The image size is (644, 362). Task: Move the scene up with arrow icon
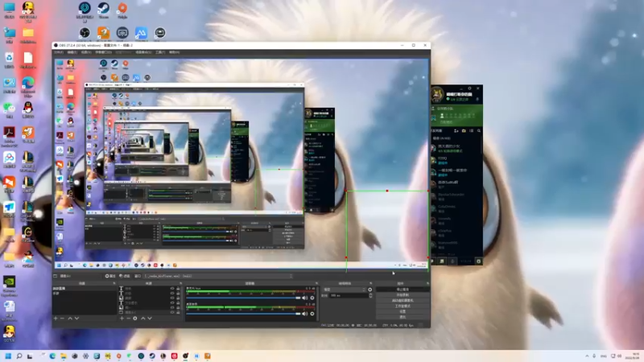tap(70, 319)
